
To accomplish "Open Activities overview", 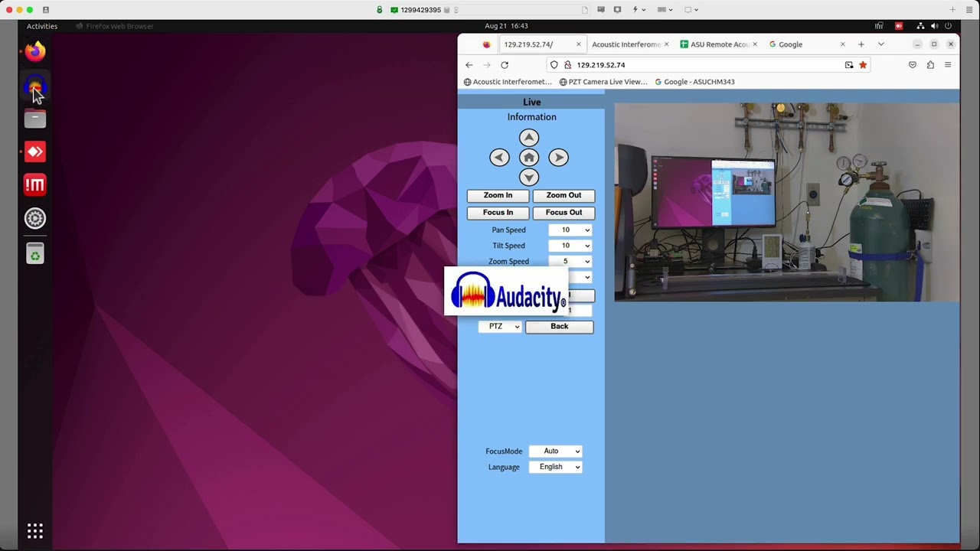I will click(x=42, y=26).
